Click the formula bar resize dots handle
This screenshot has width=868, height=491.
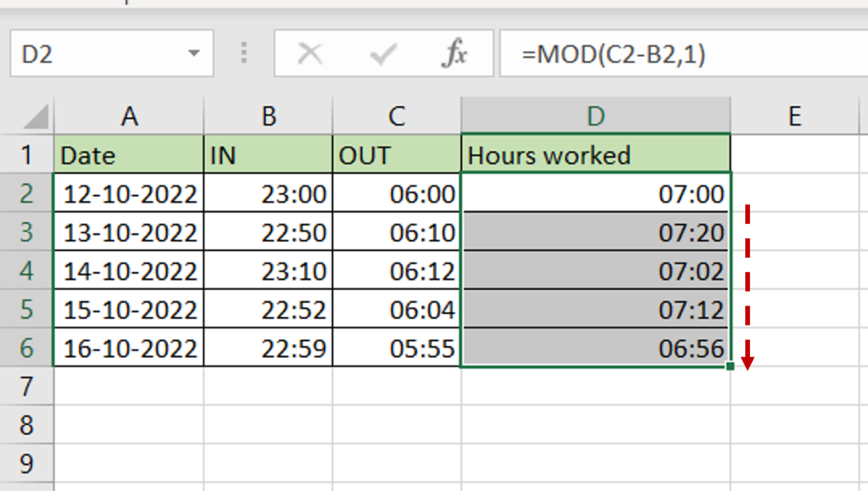(244, 55)
